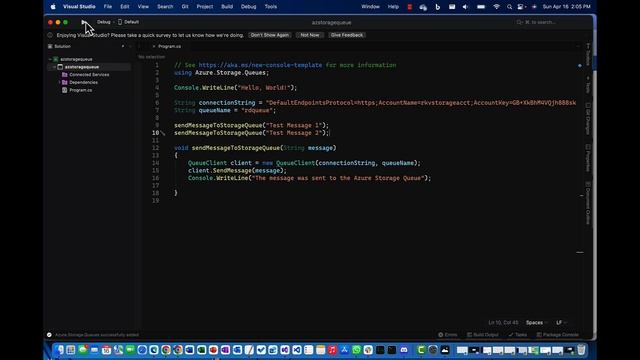Open the Build menu
This screenshot has height=360, width=640.
(x=227, y=7)
